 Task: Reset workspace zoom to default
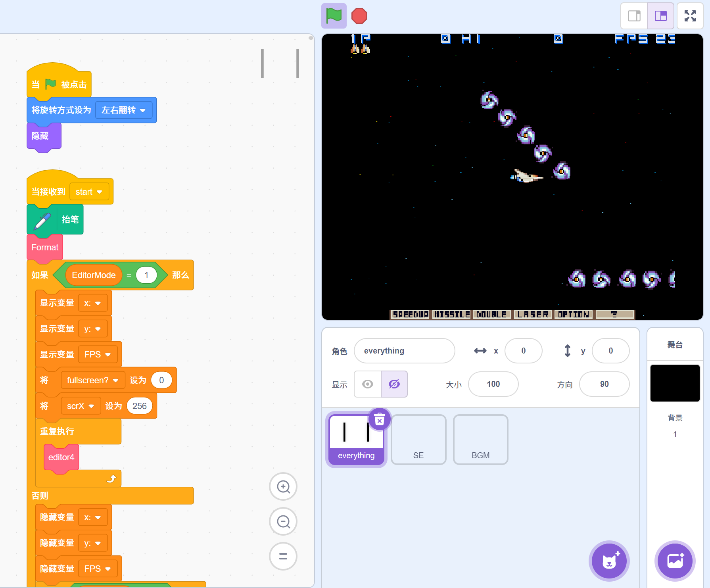[x=283, y=556]
